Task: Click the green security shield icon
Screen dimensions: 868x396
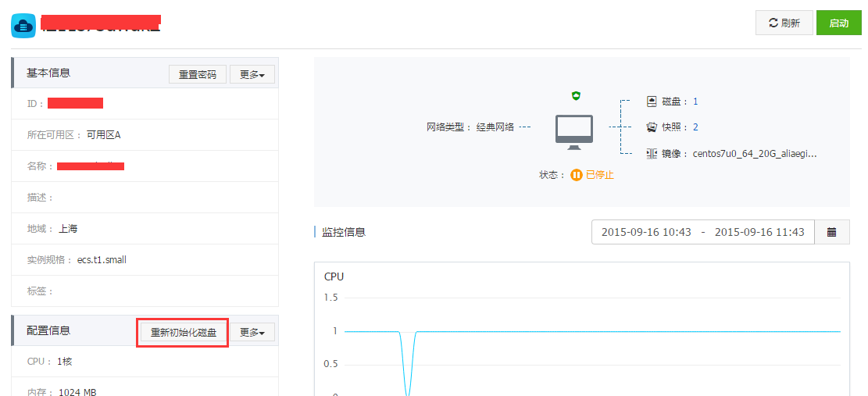Action: click(x=576, y=95)
